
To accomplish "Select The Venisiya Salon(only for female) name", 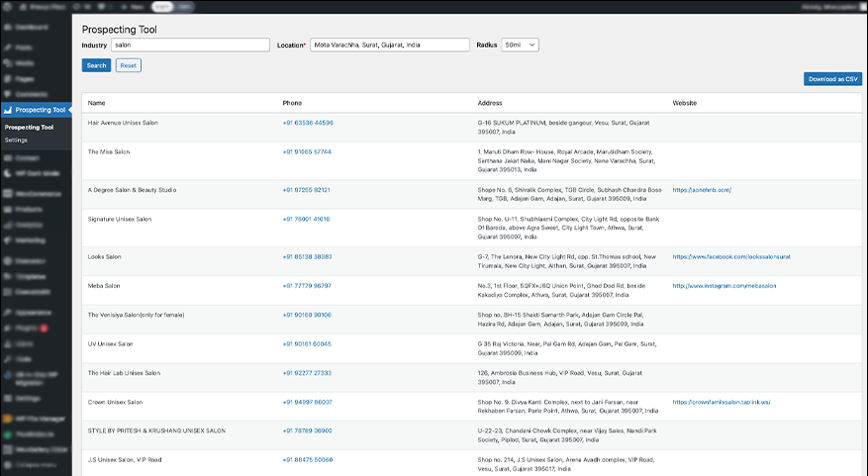I will pos(136,315).
